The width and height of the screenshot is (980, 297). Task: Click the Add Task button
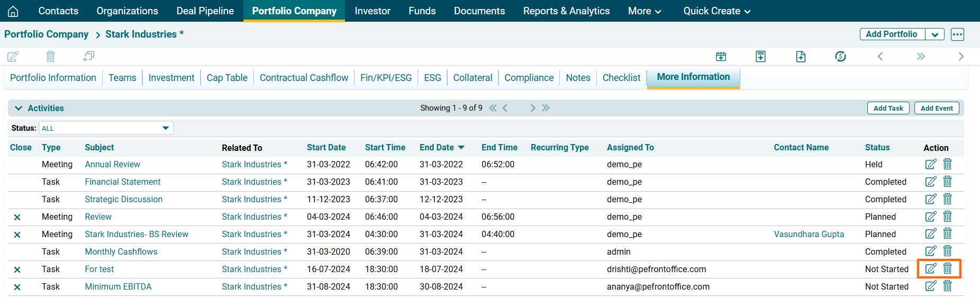[888, 108]
